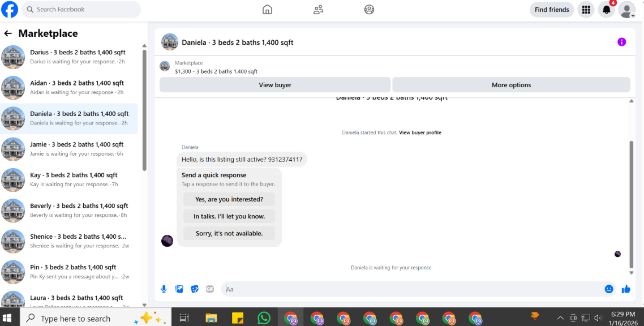Click Daniela's message text bubble
Screen dimensions: 644x326
242,159
